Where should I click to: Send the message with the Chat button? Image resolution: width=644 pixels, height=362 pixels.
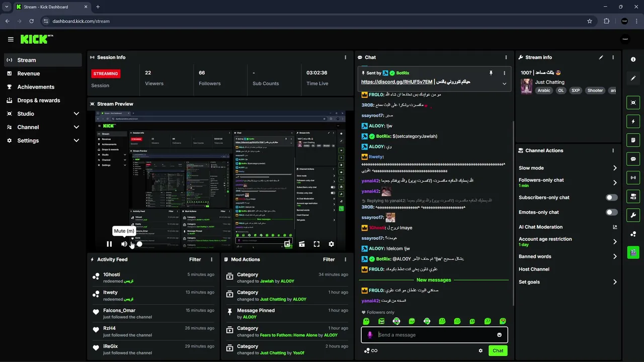[498, 351]
